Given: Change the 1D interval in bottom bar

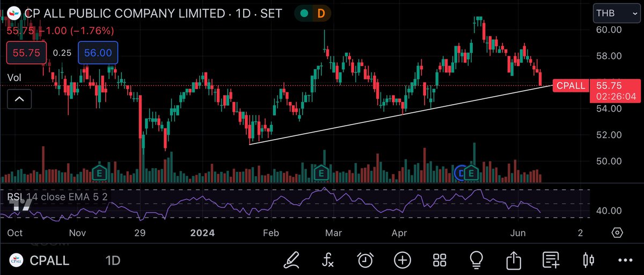Looking at the screenshot, I should 113,261.
